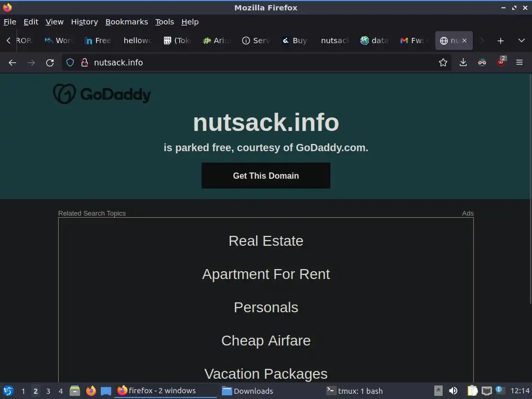Switch to the Buy tab
This screenshot has width=532, height=399.
pyautogui.click(x=296, y=41)
